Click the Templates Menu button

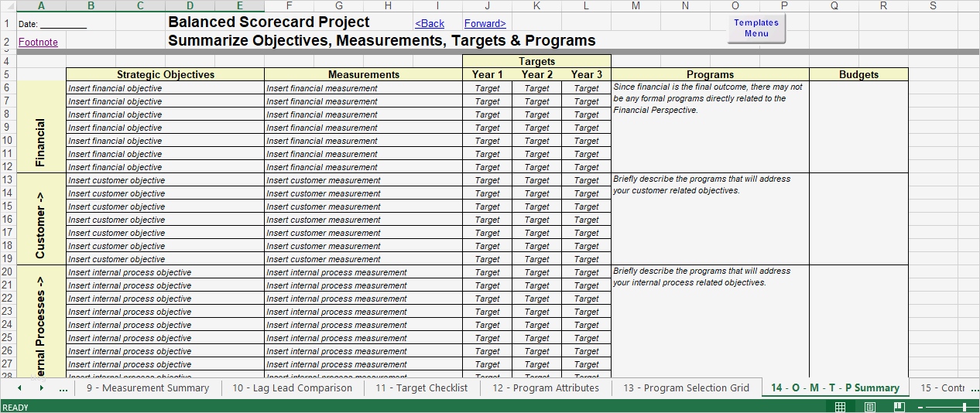coord(756,28)
